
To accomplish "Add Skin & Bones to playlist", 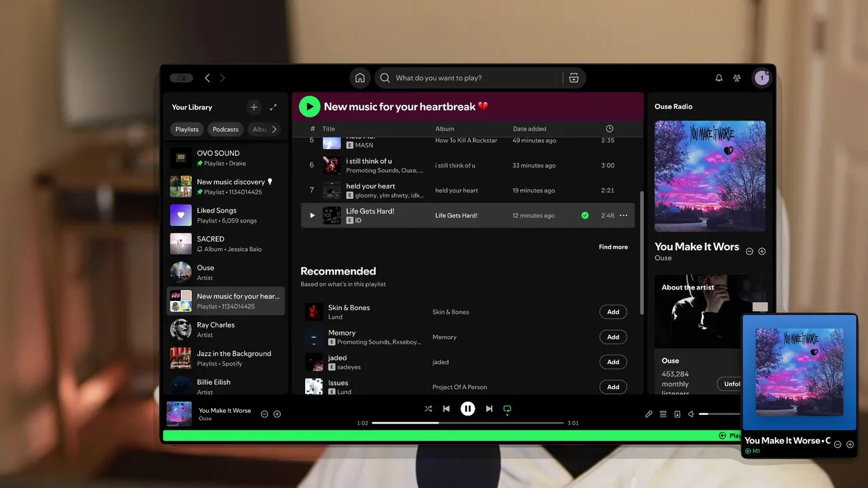I will 613,312.
